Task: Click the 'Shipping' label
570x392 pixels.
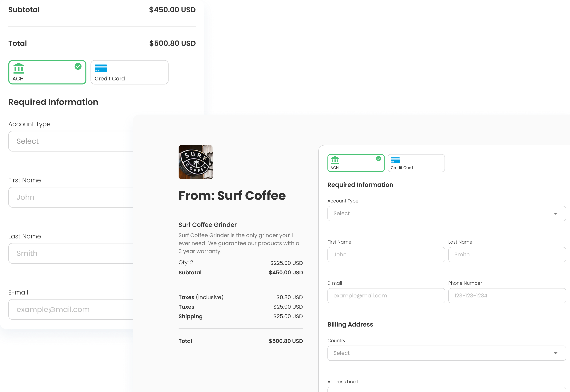Action: point(191,316)
